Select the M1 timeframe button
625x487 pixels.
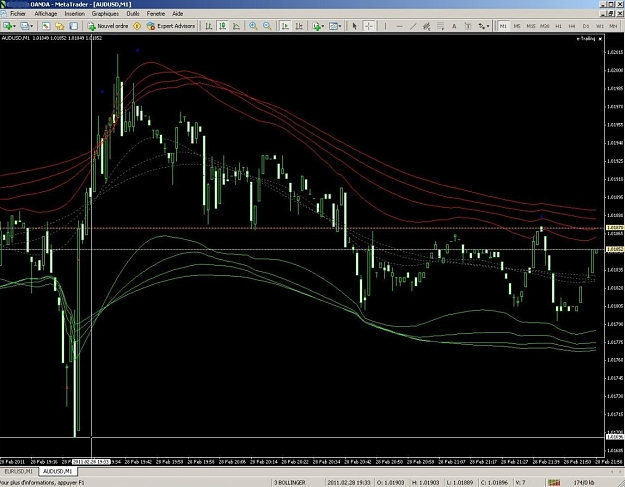[503, 26]
